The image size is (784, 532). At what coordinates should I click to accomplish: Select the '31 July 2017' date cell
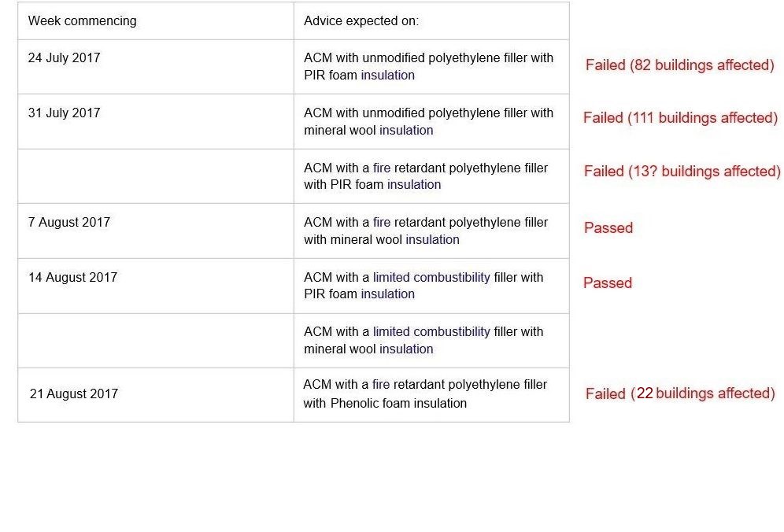pyautogui.click(x=156, y=121)
